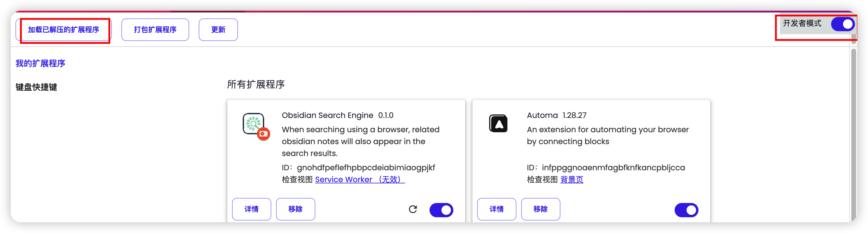Viewport: 868px width, 233px height.
Task: Toggle 开发者模式 developer mode switch
Action: tap(842, 24)
